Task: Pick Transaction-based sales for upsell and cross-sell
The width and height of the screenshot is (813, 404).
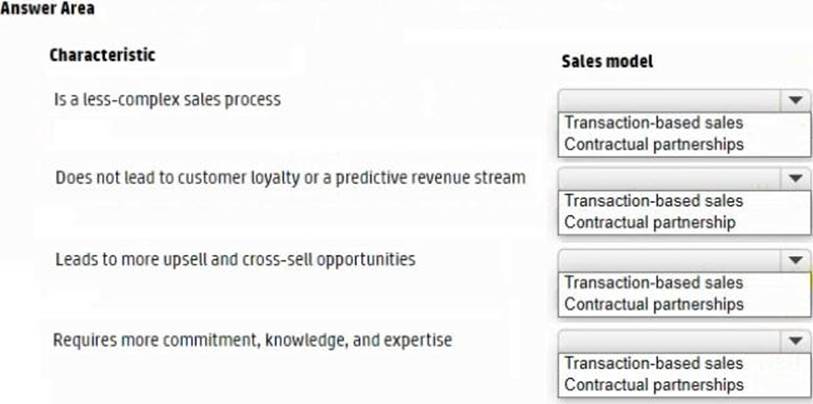Action: (653, 283)
